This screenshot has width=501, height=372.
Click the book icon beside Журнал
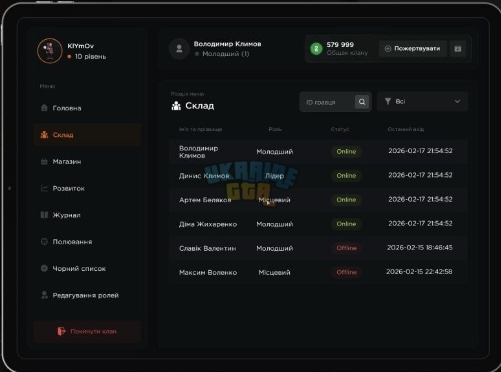[44, 215]
